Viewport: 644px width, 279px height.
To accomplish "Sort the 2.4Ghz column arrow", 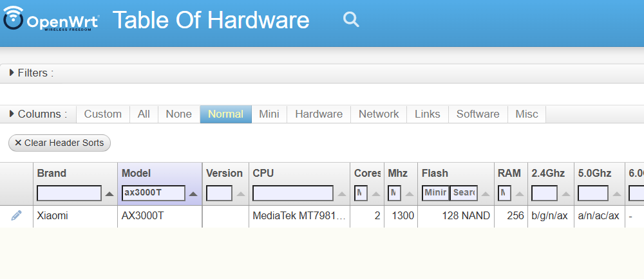I will pyautogui.click(x=566, y=194).
